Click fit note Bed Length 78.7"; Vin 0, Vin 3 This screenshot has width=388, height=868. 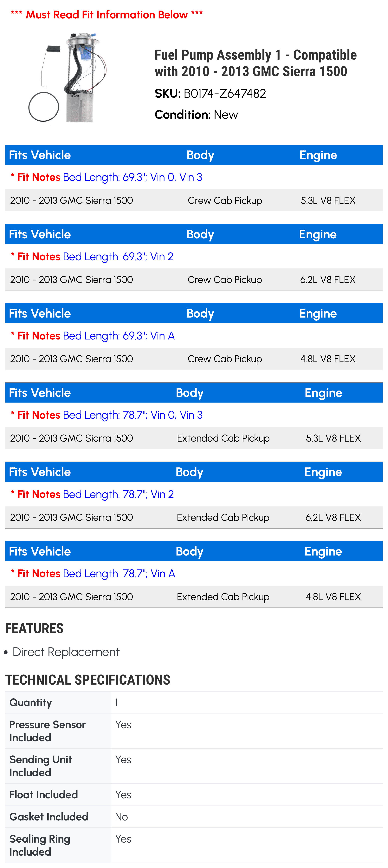point(133,415)
